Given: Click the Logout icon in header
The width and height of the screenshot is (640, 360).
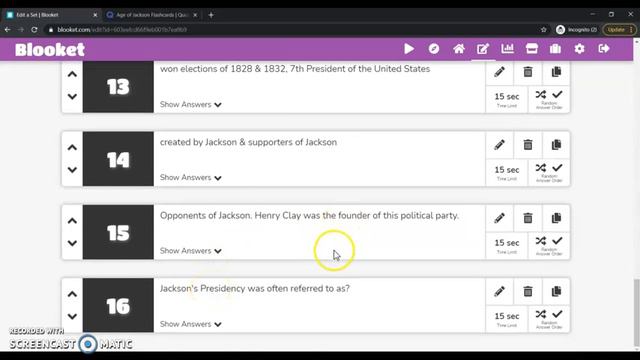Looking at the screenshot, I should pos(604,49).
